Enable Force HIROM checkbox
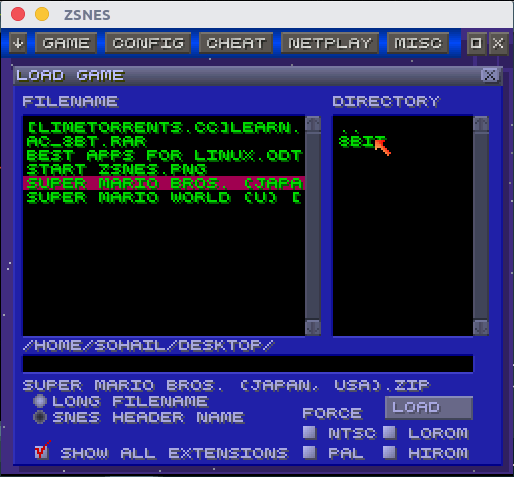 389,453
